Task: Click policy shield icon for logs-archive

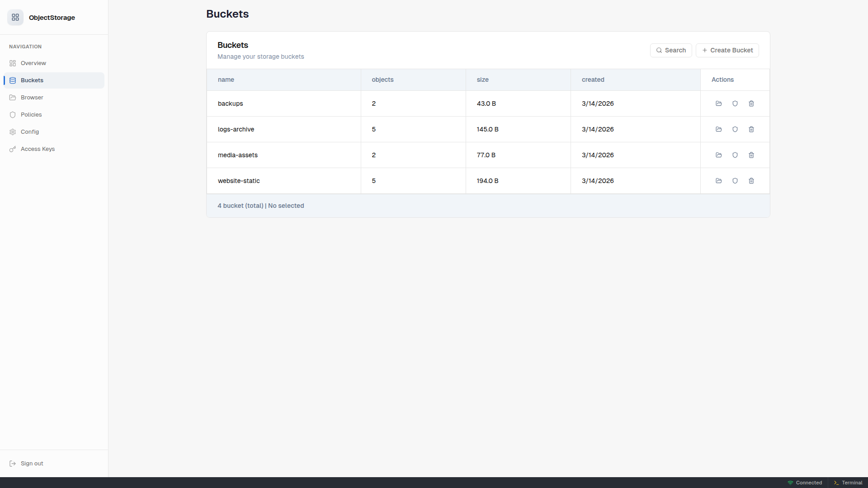Action: point(735,129)
